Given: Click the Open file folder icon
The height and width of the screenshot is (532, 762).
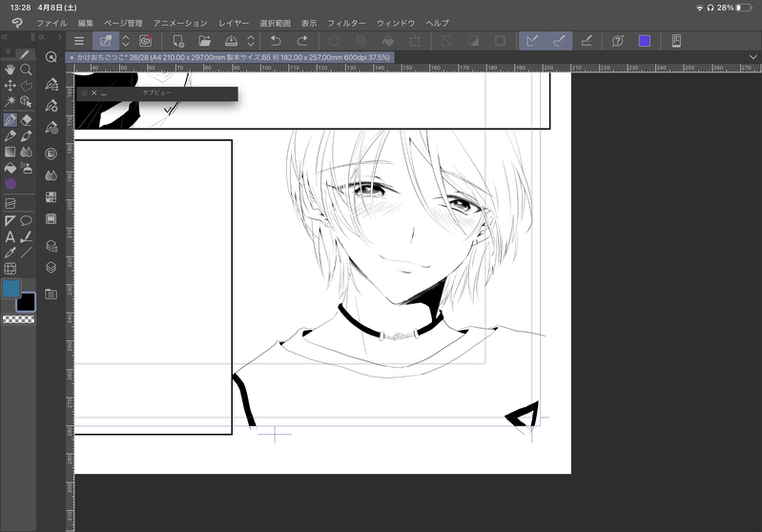Looking at the screenshot, I should pyautogui.click(x=205, y=41).
